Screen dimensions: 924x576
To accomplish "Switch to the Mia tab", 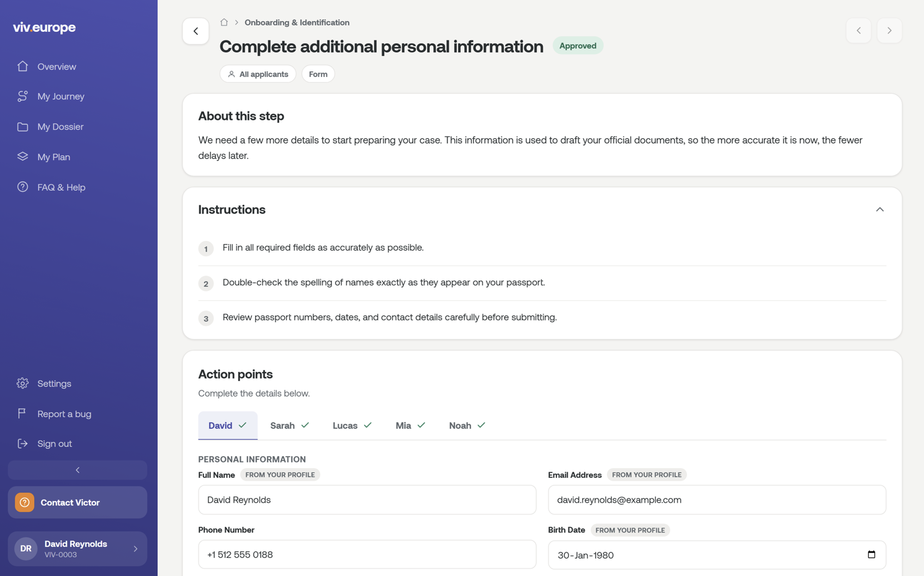I will click(x=410, y=425).
